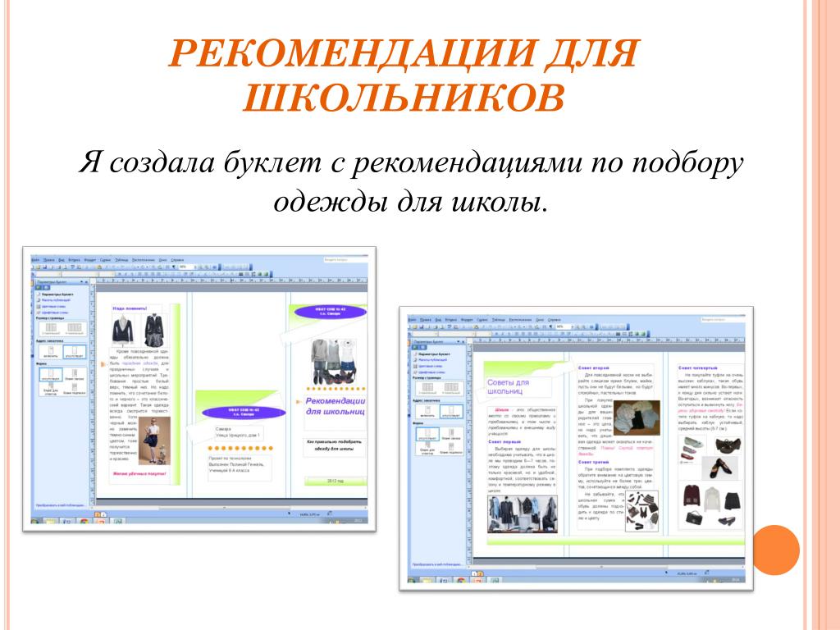Image resolution: width=840 pixels, height=630 pixels.
Task: Open Расположение menu in left Publisher screenshot
Action: point(144,260)
